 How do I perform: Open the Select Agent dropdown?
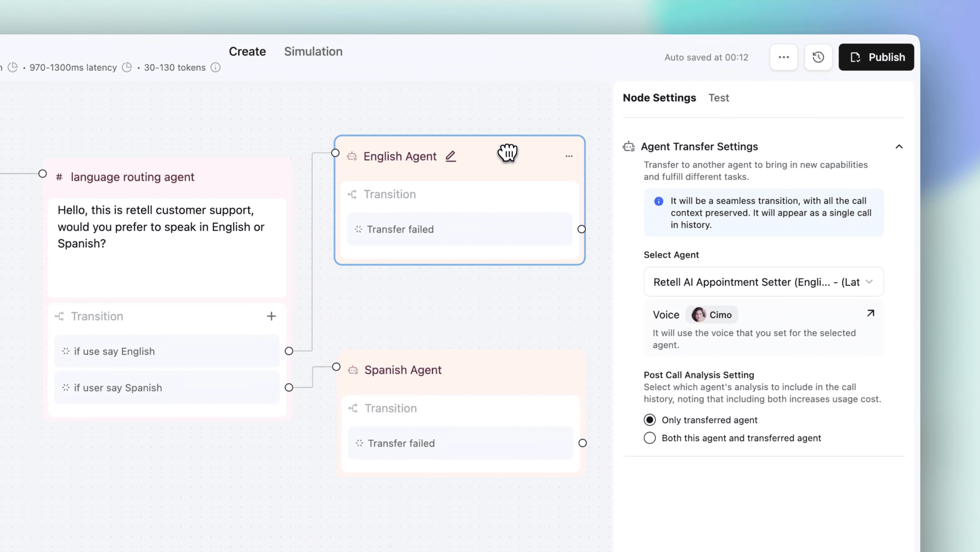(764, 282)
